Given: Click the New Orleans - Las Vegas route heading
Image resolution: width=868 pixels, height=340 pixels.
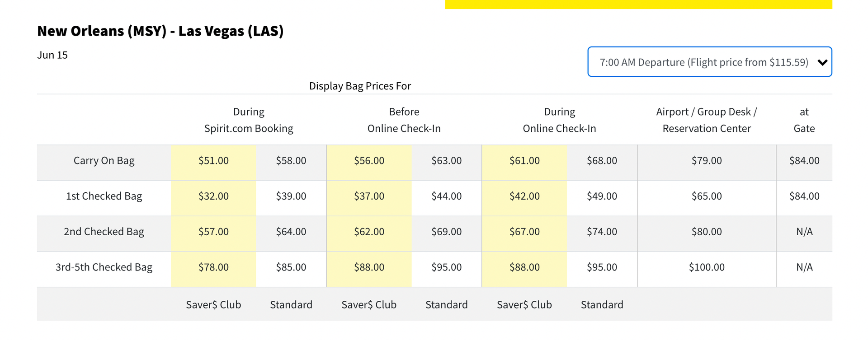Looking at the screenshot, I should point(160,31).
